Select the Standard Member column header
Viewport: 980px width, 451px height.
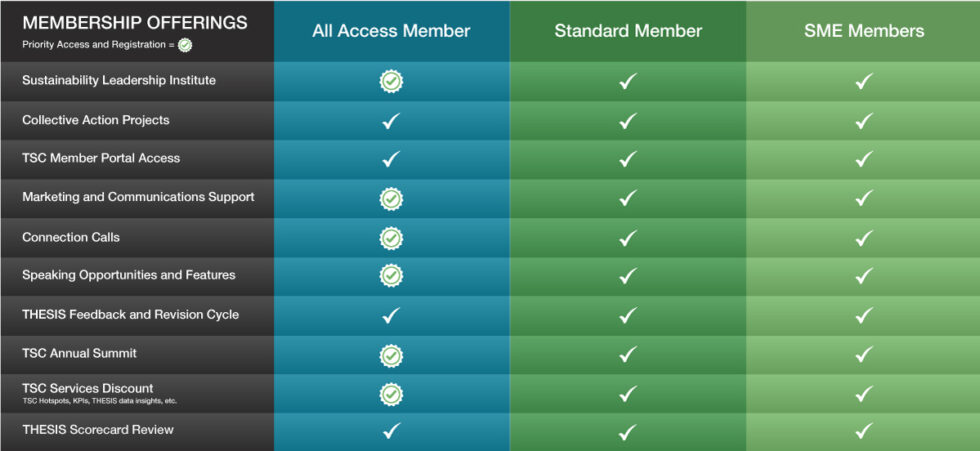[628, 31]
